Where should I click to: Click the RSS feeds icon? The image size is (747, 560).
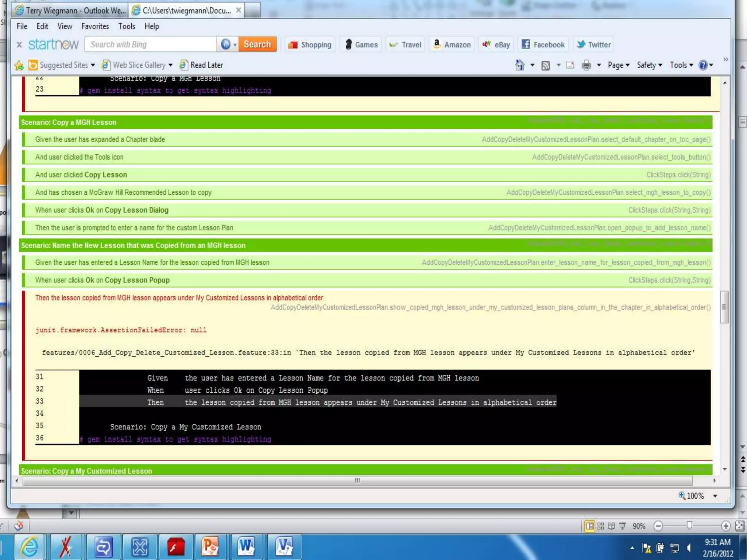pyautogui.click(x=545, y=66)
